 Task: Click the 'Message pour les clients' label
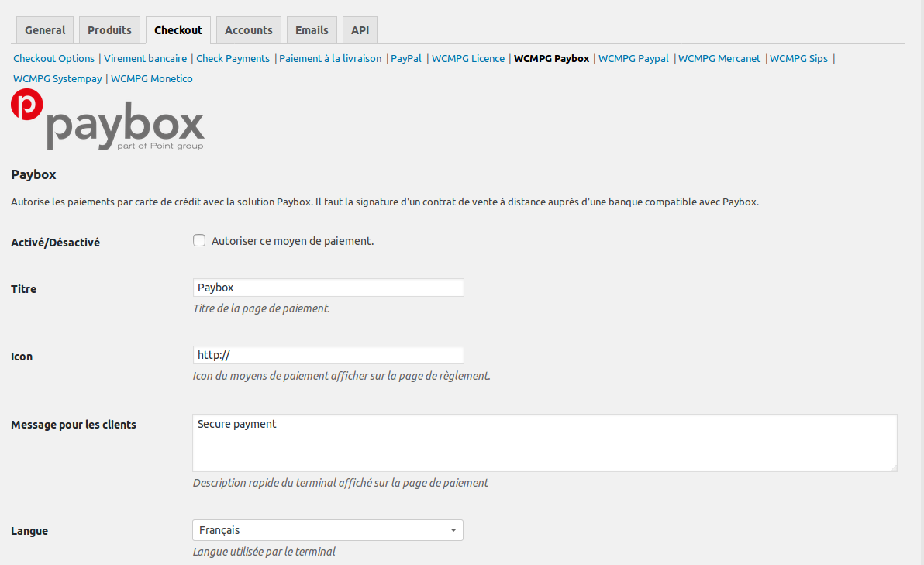pyautogui.click(x=73, y=424)
